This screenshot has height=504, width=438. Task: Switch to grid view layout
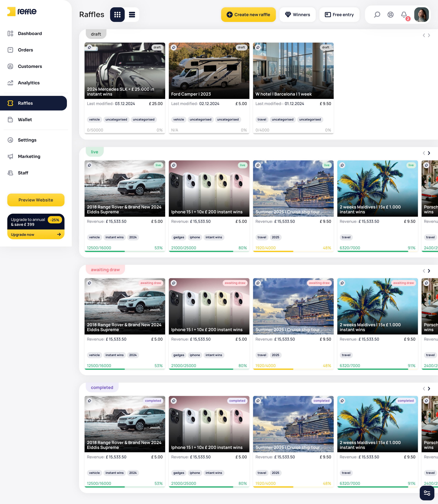(117, 15)
